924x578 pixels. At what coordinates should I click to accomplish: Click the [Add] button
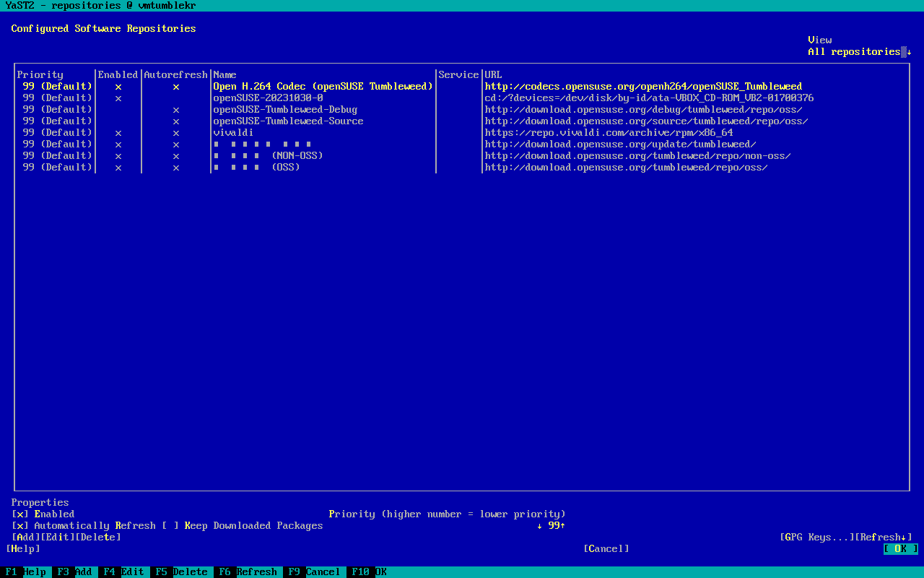(x=26, y=538)
